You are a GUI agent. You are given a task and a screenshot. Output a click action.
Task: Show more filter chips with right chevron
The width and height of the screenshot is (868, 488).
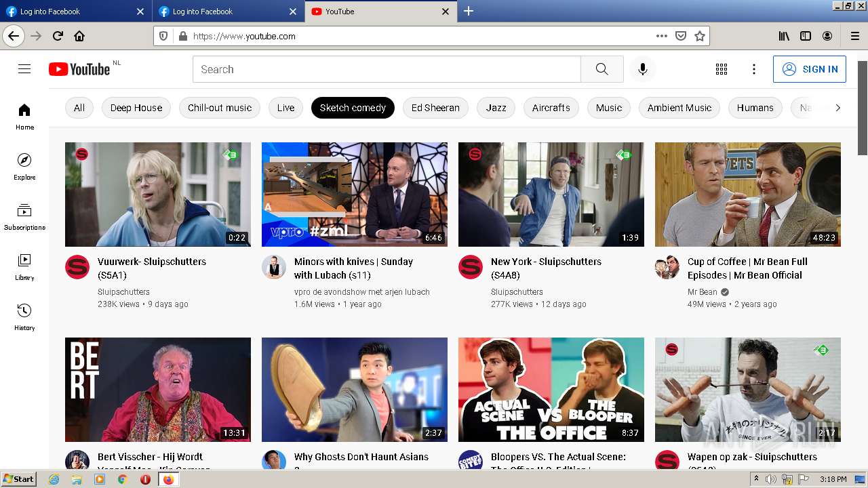pyautogui.click(x=837, y=108)
